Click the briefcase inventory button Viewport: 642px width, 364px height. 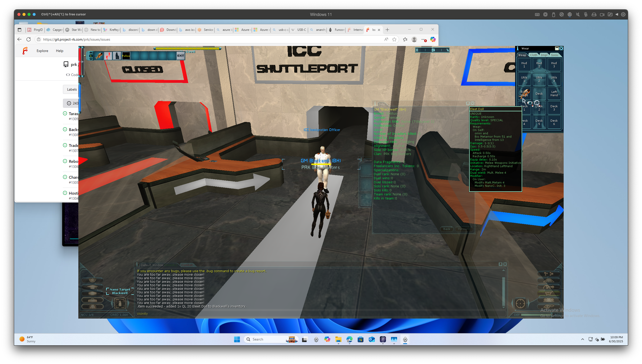(92, 300)
